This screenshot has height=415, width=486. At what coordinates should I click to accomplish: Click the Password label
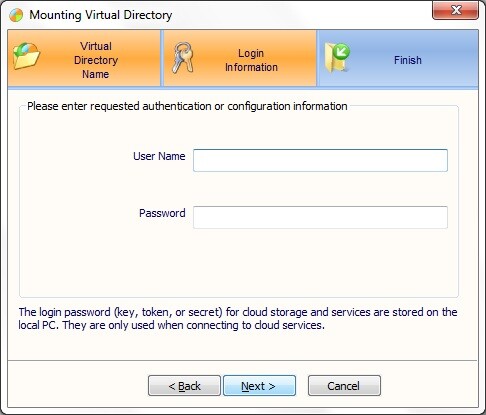pos(162,213)
